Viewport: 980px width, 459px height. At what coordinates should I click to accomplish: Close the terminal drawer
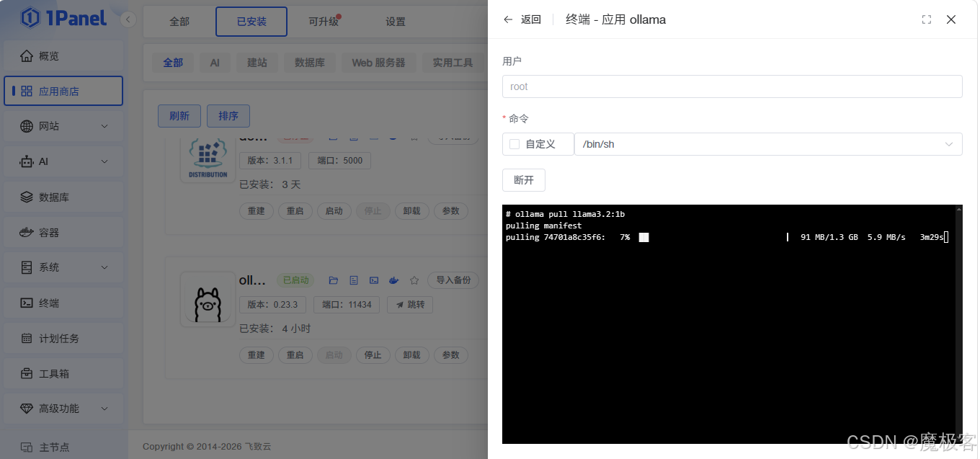[951, 19]
